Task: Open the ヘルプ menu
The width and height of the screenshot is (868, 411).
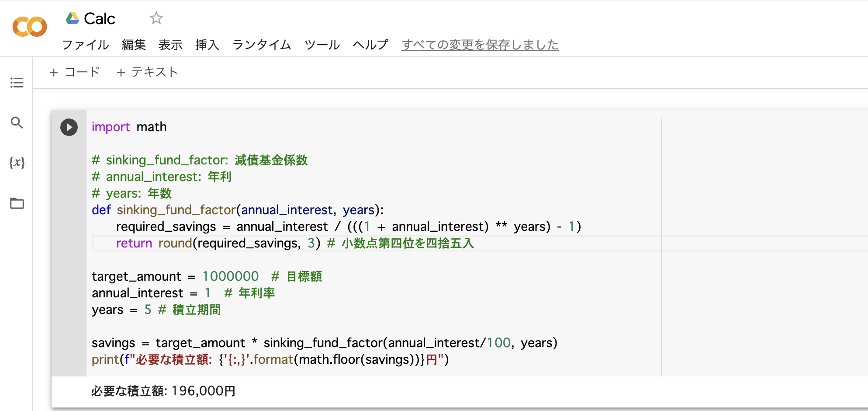Action: coord(370,44)
